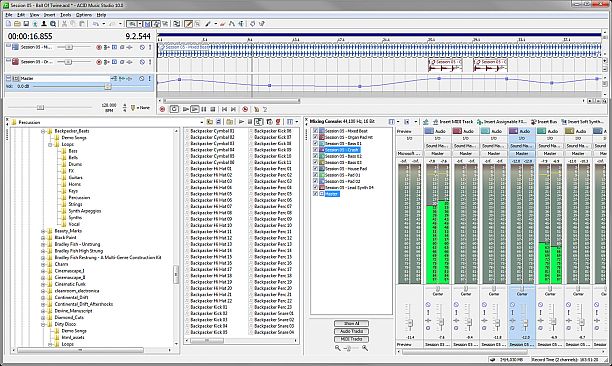Open the File menu

point(9,15)
